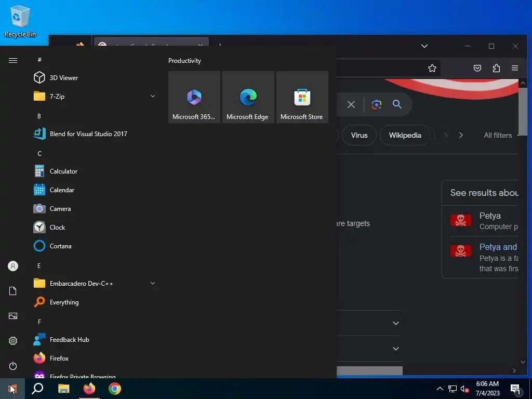Open the Microsoft Edge tile
The width and height of the screenshot is (532, 399).
[248, 97]
